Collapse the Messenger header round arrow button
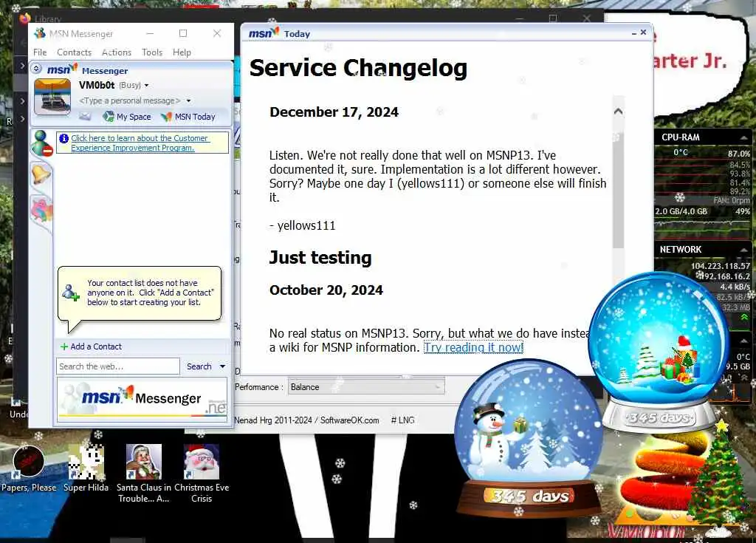Viewport: 756px width, 543px height. [x=37, y=69]
